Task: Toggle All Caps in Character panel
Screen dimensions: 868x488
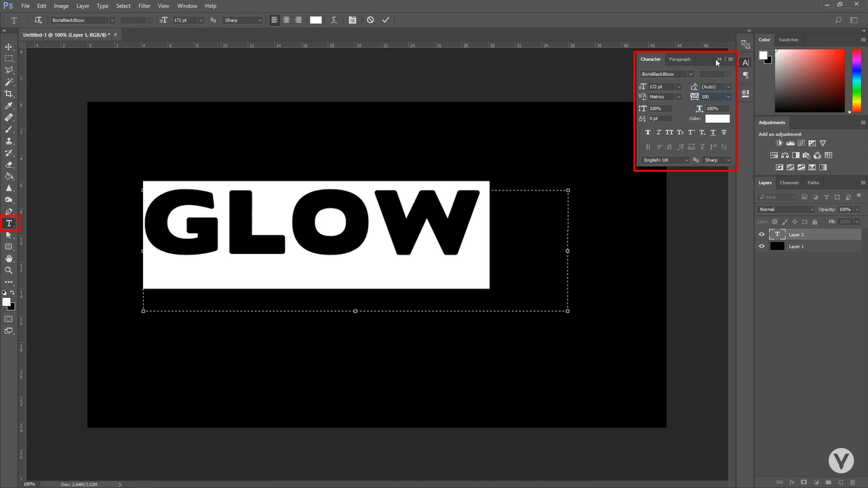Action: click(669, 132)
